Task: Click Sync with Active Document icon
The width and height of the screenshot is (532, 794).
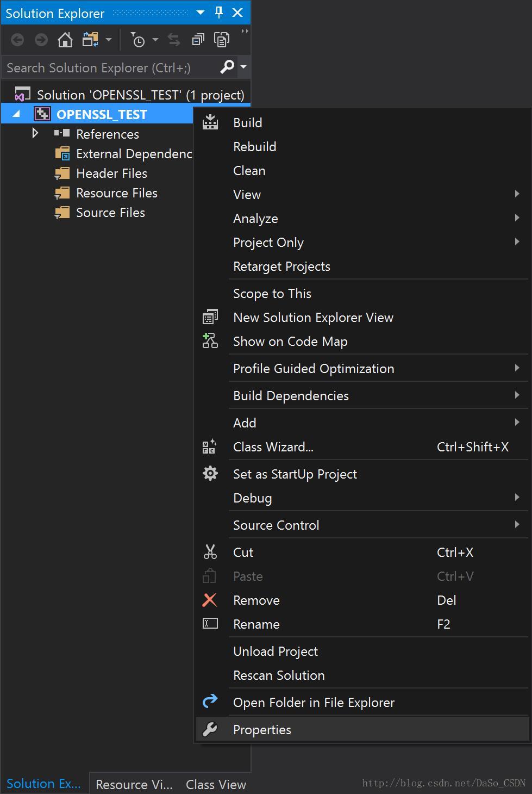Action: click(x=174, y=40)
